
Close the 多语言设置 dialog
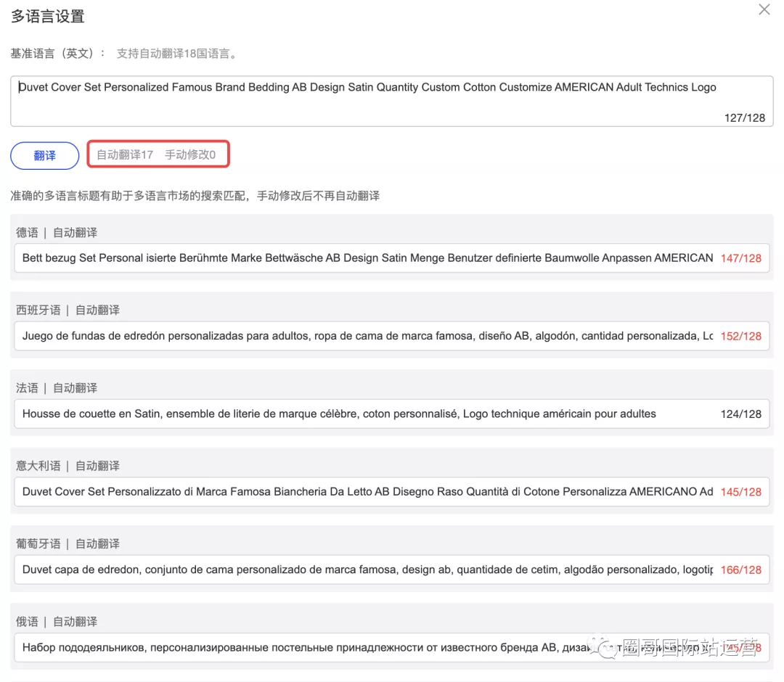pyautogui.click(x=764, y=9)
